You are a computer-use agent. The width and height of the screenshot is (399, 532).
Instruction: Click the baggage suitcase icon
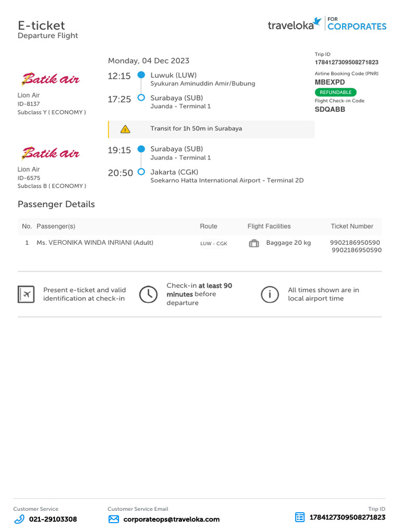pos(254,243)
